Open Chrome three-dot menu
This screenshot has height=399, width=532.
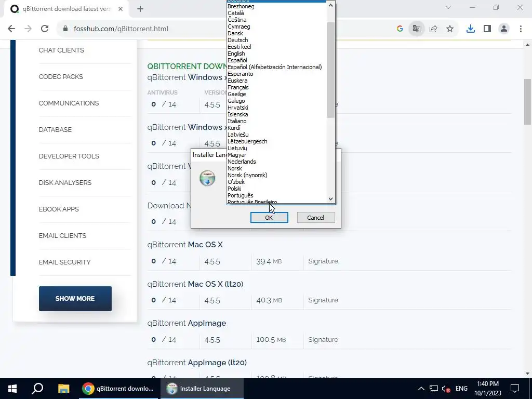521,29
